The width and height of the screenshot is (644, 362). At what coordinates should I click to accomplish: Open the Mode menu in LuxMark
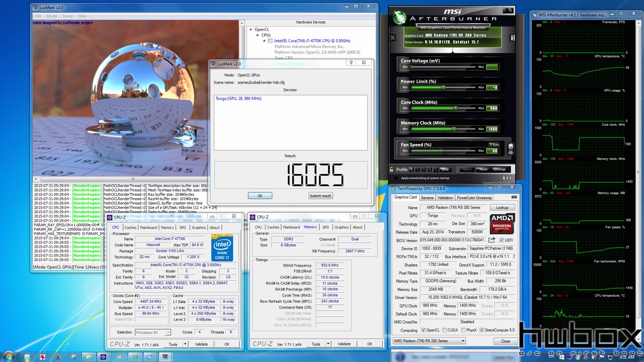pos(51,16)
